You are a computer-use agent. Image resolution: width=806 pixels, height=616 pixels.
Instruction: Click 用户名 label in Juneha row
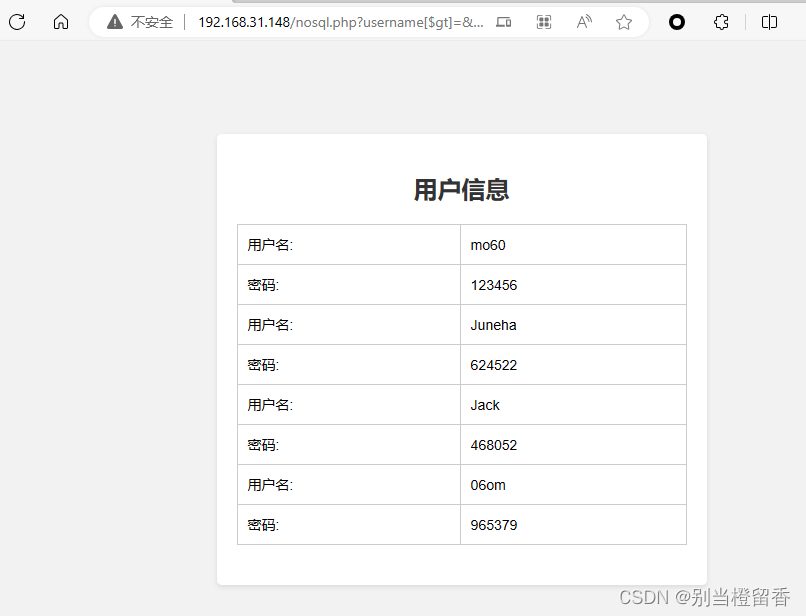coord(270,325)
